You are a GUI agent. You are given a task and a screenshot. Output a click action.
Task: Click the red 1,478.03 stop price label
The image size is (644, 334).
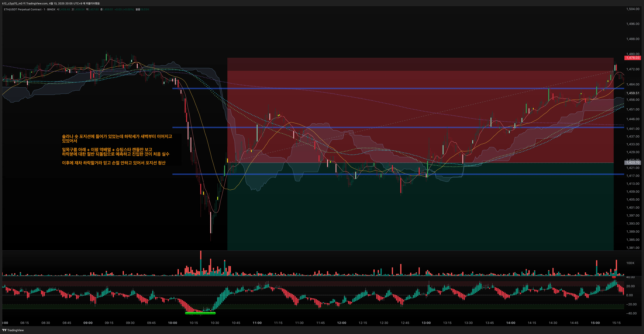[633, 58]
